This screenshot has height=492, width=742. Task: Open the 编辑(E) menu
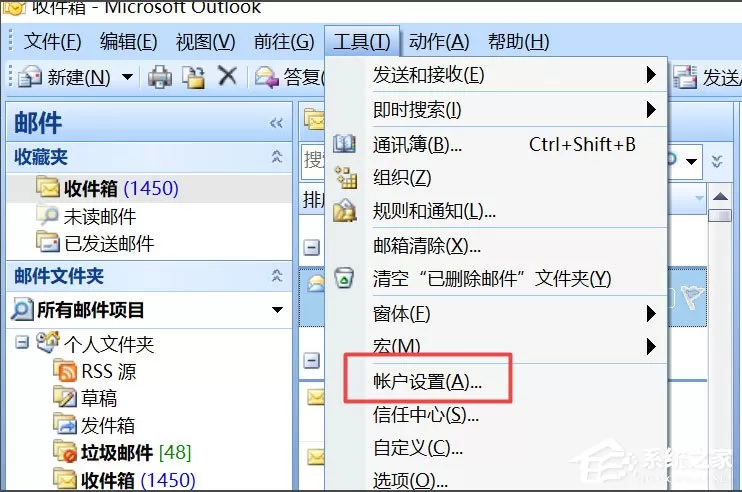(129, 42)
